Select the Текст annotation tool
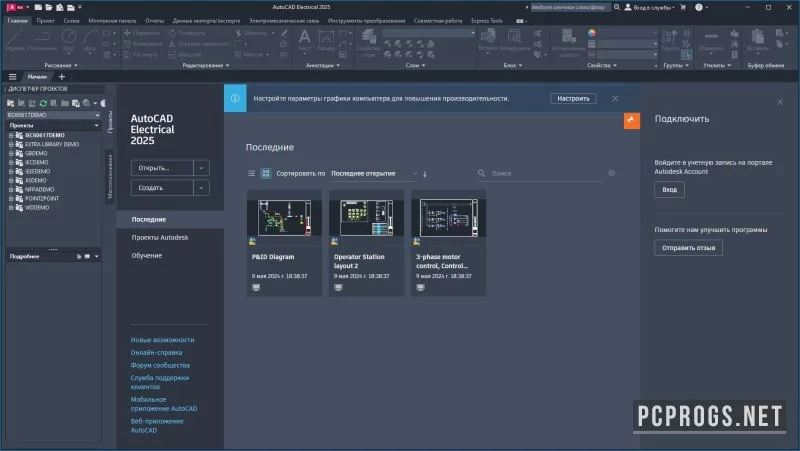This screenshot has width=800, height=451. tap(304, 40)
